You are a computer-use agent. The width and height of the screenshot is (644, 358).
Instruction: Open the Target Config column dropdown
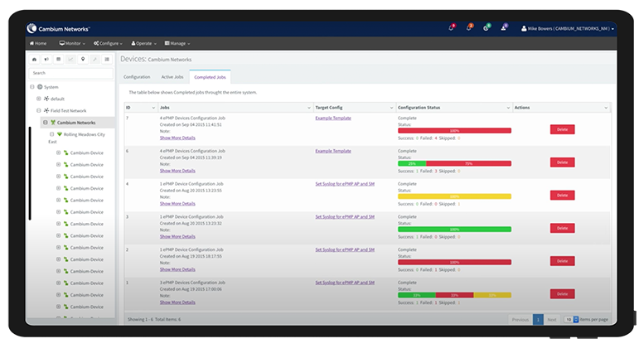coord(391,108)
